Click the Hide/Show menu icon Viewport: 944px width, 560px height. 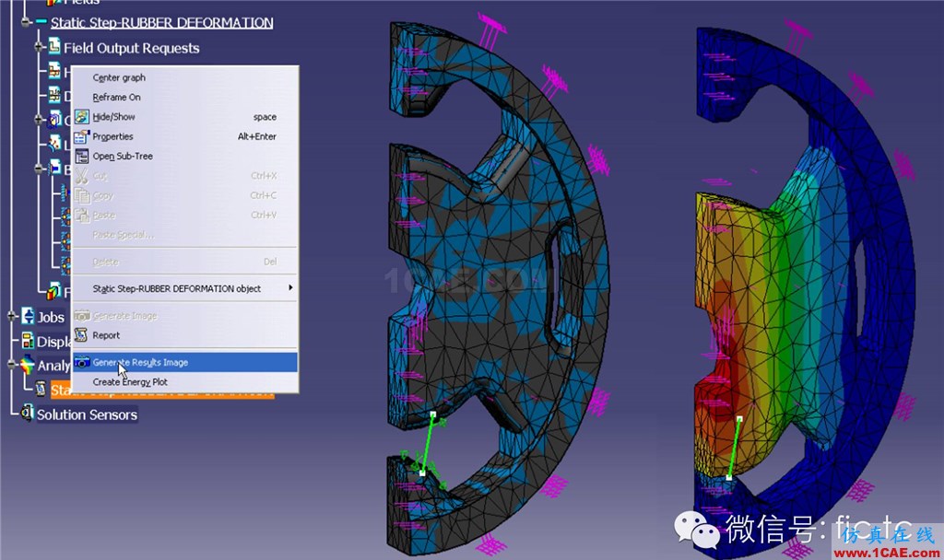coord(82,117)
